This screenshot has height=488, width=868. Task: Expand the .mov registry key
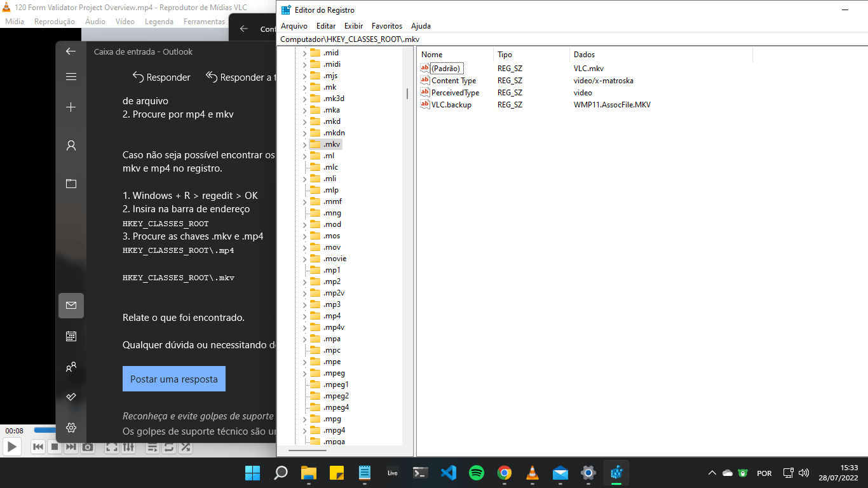click(304, 247)
